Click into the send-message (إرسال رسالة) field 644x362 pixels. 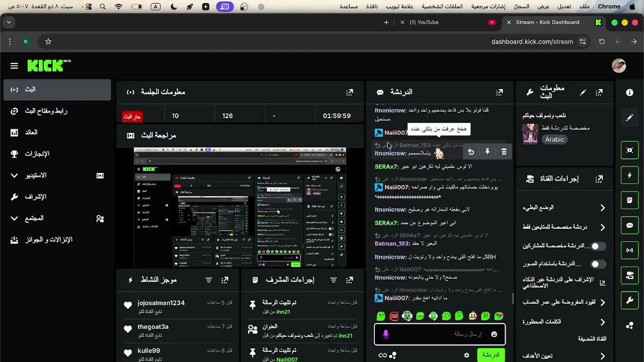coord(440,334)
